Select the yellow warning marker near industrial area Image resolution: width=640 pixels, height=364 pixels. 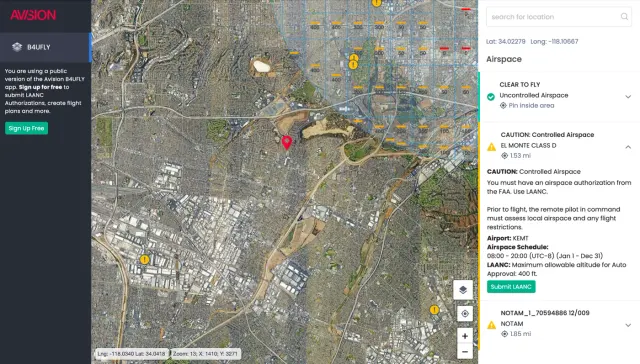[144, 259]
